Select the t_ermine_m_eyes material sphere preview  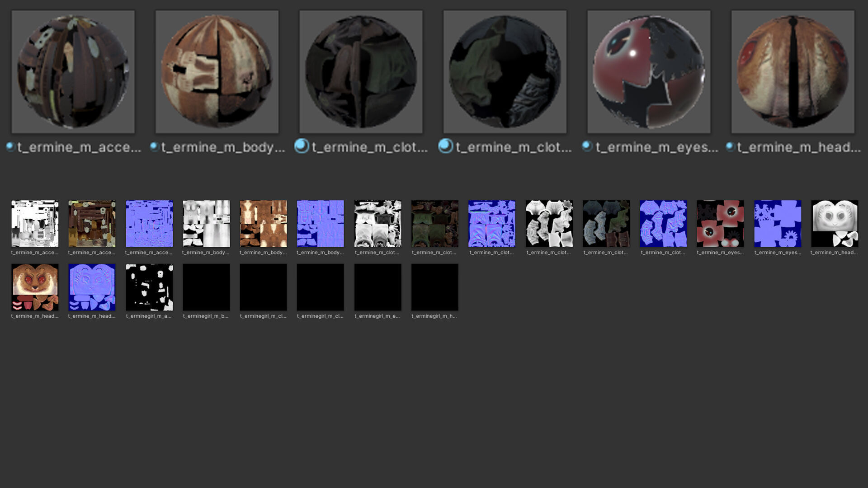coord(649,72)
